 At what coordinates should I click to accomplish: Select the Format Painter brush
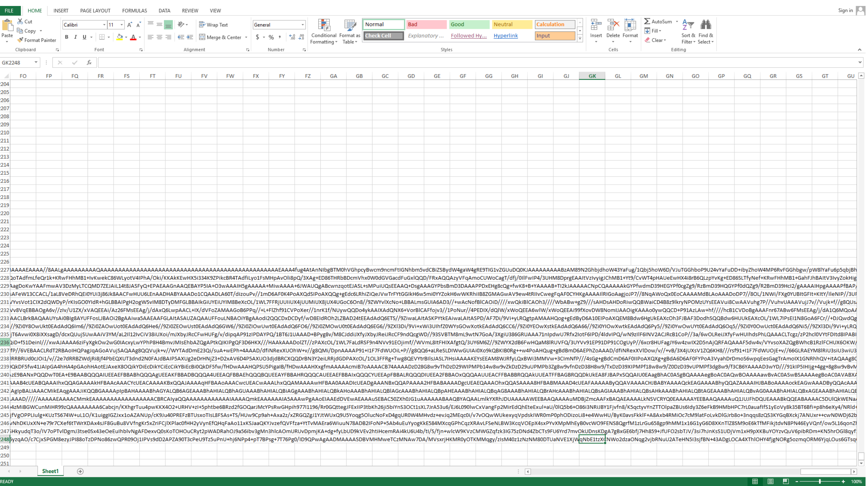[x=20, y=40]
